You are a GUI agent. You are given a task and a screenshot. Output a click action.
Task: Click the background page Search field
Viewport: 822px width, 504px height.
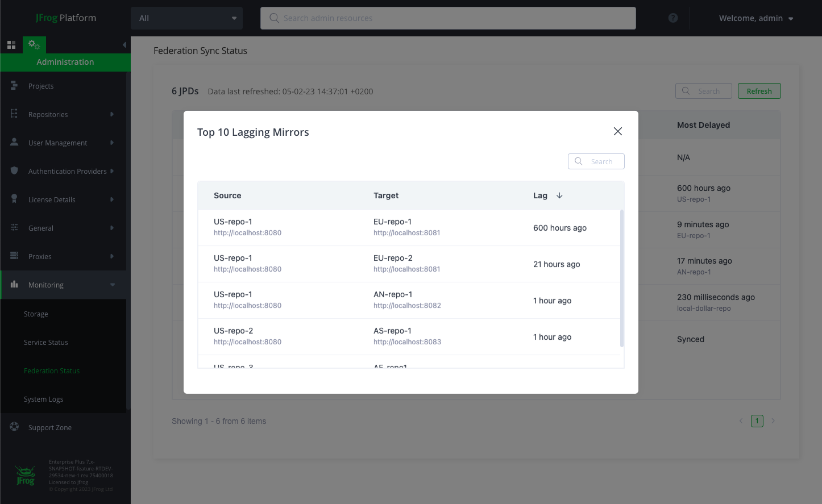[x=704, y=91]
